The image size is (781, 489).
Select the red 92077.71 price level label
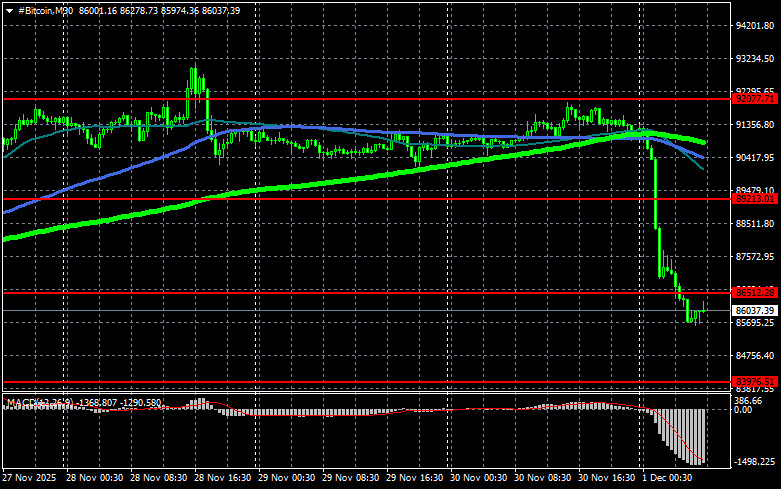[756, 99]
